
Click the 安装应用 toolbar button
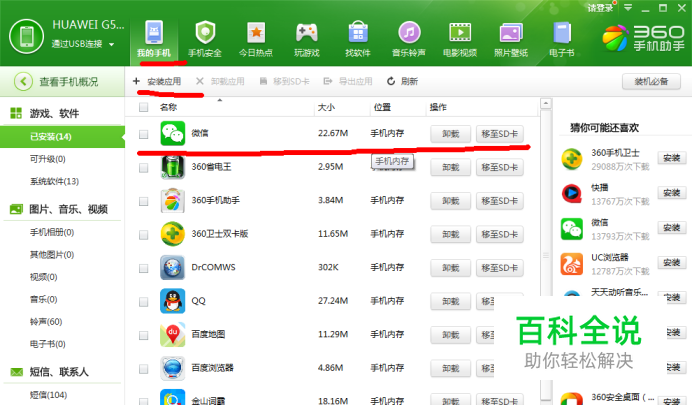click(x=157, y=81)
